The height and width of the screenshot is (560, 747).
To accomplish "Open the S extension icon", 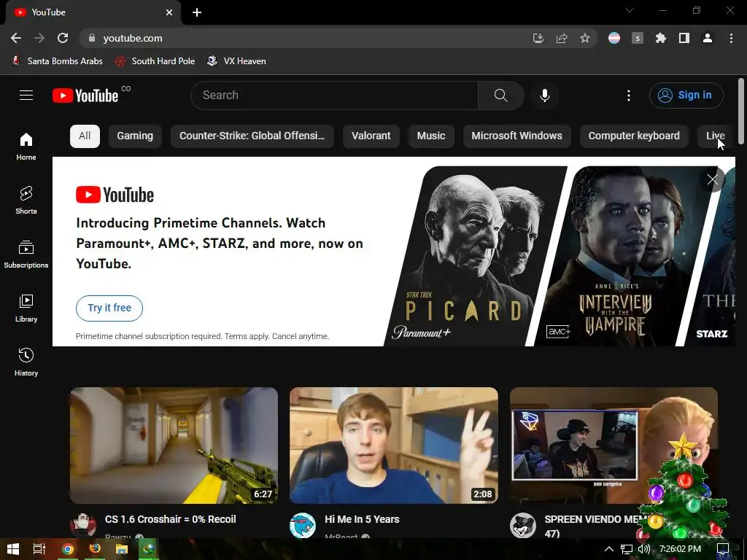I will (638, 38).
